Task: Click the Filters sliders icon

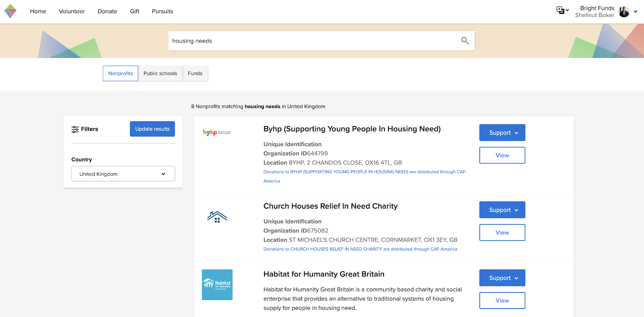Action: point(75,129)
